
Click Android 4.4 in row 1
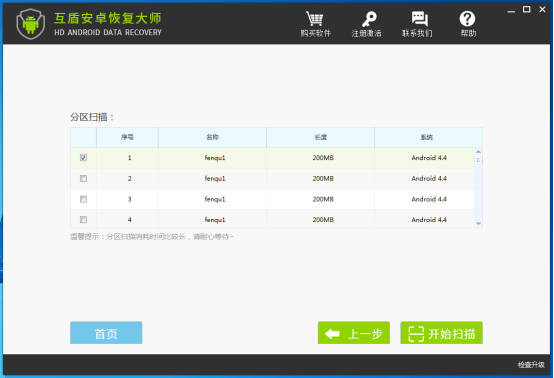coord(429,158)
